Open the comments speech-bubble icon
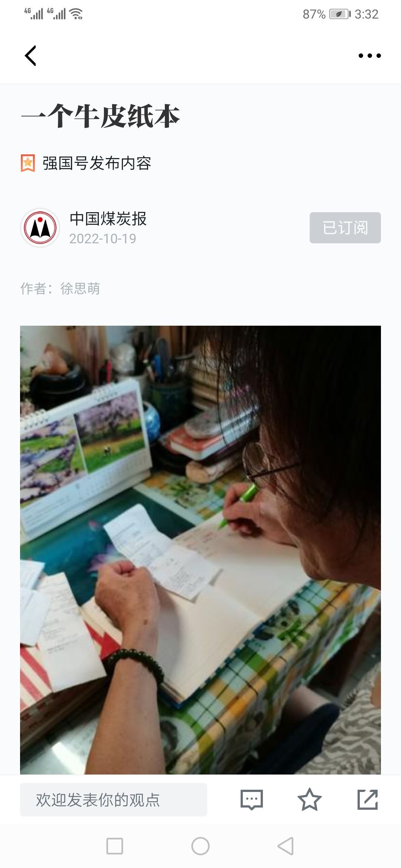 252,800
